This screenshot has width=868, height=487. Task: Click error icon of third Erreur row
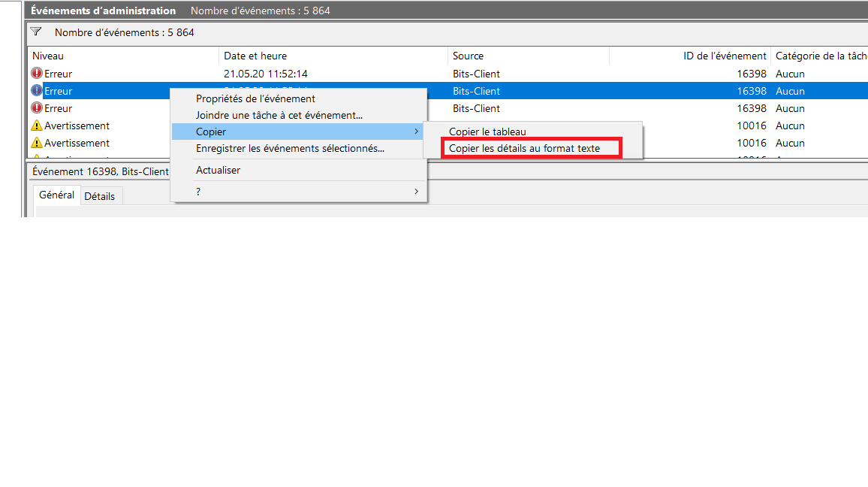click(37, 107)
